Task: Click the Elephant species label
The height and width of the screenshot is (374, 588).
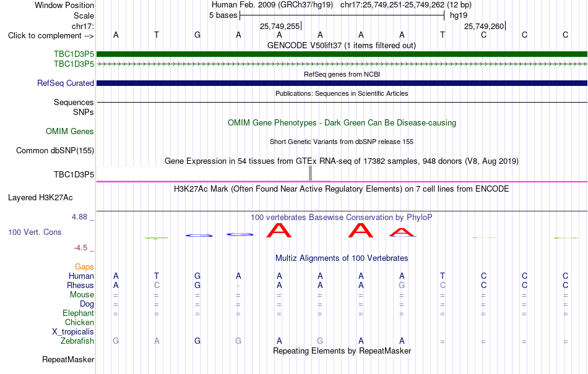Action: [x=78, y=313]
